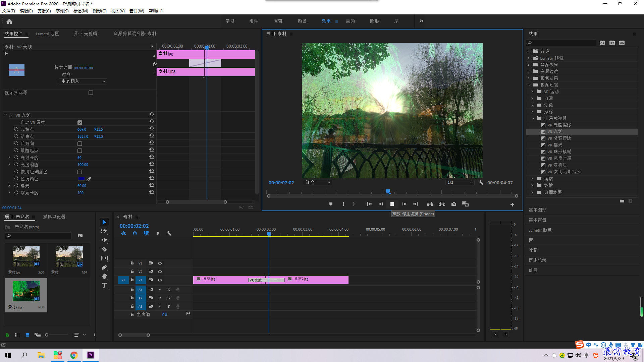Viewport: 644px width, 362px height.
Task: Expand the 预设 effects folder
Action: [x=529, y=52]
